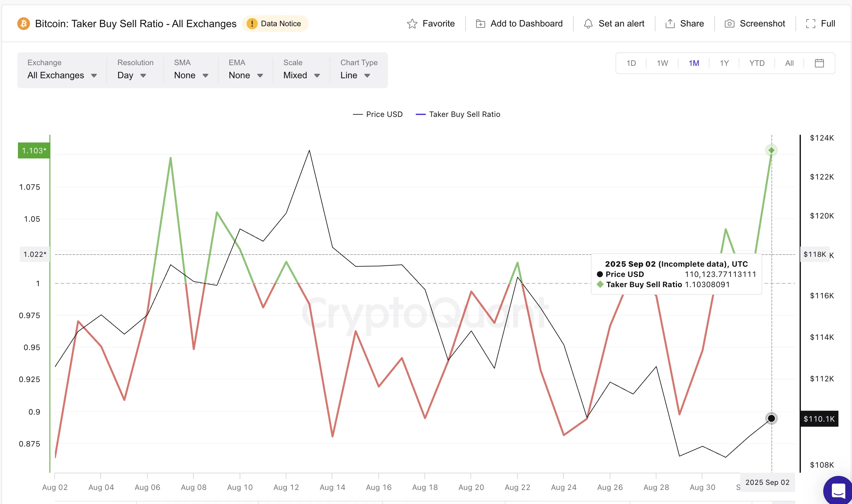The image size is (852, 504).
Task: Click the Share upload icon
Action: point(670,24)
